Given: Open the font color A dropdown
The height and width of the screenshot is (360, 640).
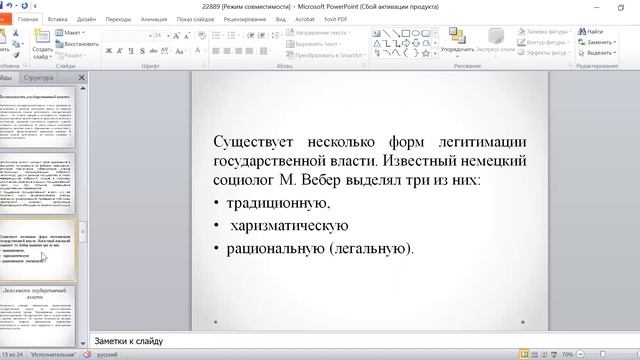Looking at the screenshot, I should 199,51.
